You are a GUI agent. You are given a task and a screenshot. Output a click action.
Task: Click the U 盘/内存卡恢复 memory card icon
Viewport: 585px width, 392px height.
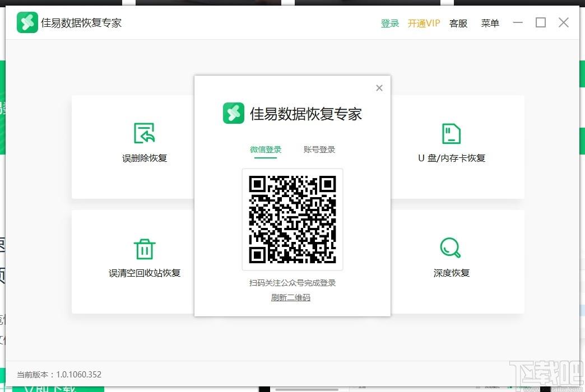451,133
